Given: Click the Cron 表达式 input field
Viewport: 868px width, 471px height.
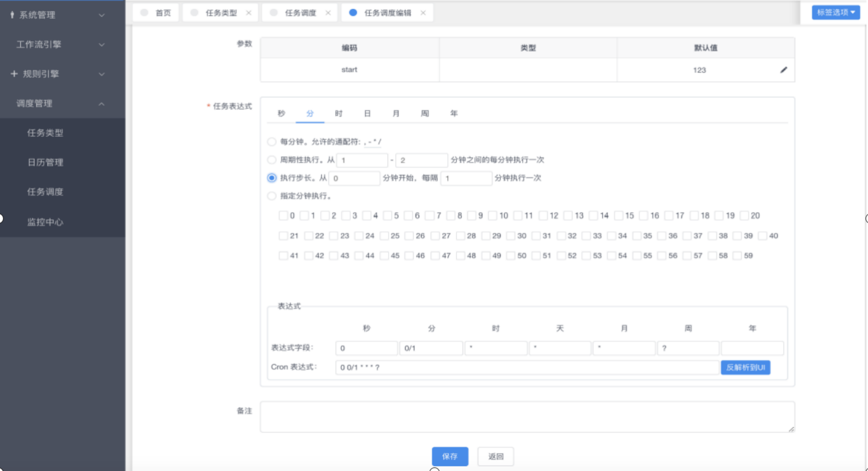Looking at the screenshot, I should click(527, 367).
